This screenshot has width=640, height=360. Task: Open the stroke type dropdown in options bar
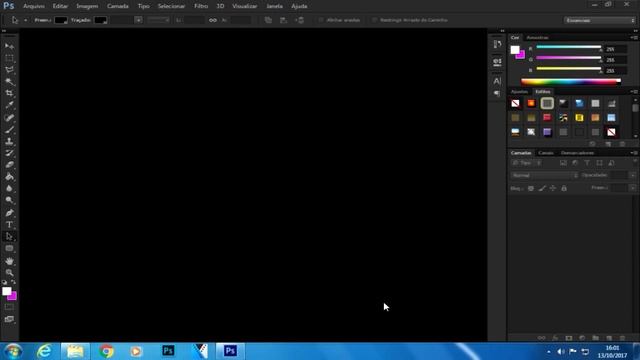click(159, 20)
